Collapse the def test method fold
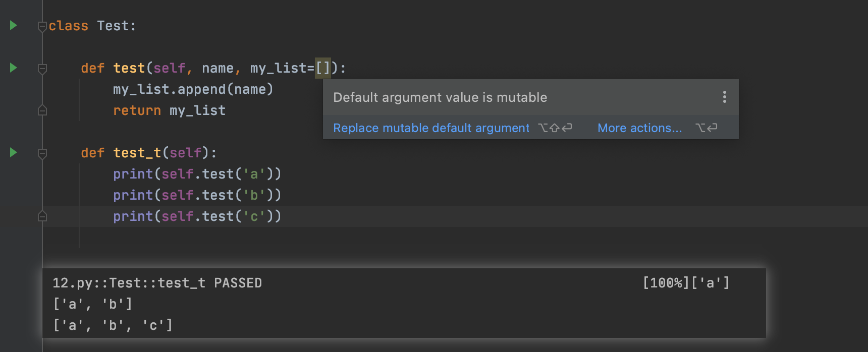868x352 pixels. click(x=42, y=69)
